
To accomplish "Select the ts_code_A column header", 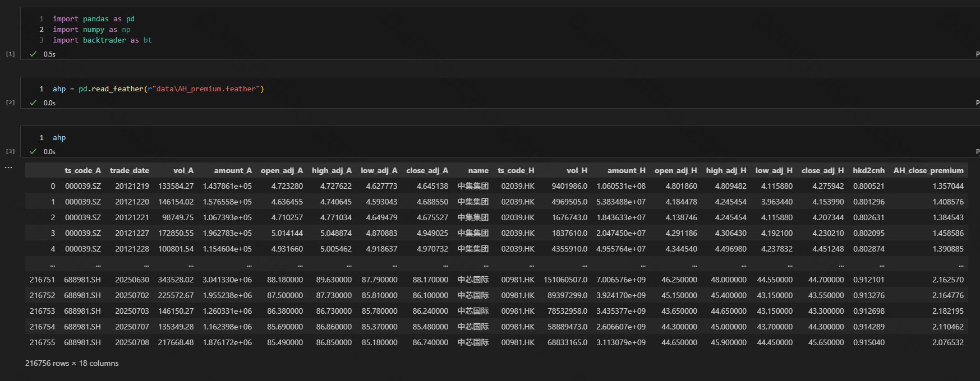I will click(82, 171).
